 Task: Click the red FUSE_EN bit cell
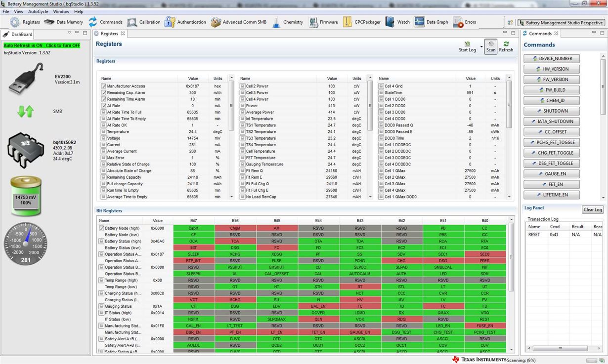(485, 326)
